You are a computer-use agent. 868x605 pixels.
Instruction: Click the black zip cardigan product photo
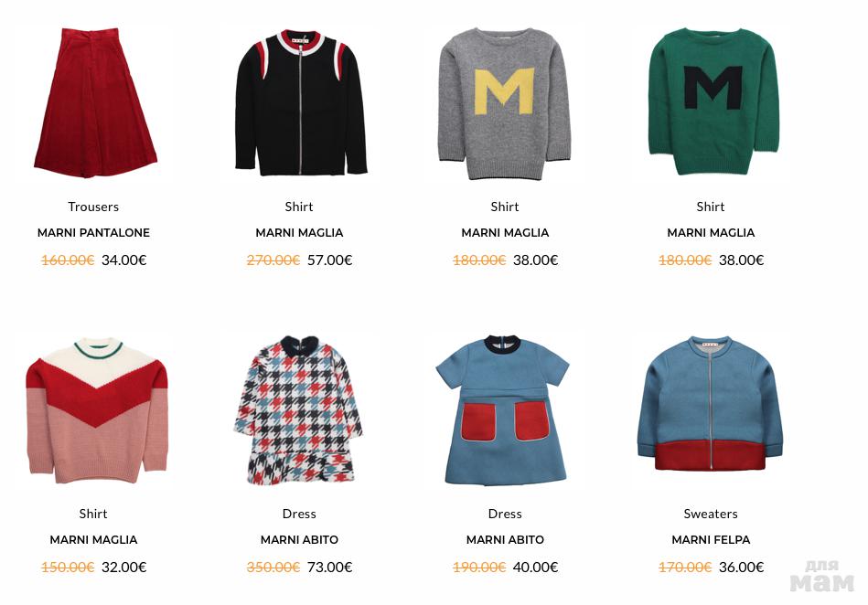click(x=301, y=103)
